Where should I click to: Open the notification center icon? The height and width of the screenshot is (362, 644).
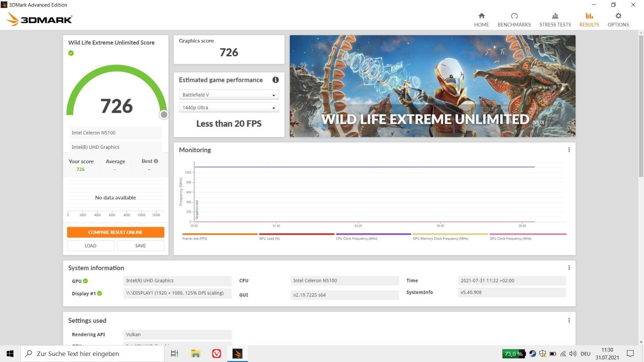630,353
